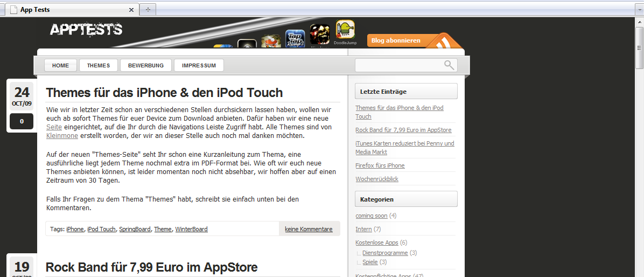644x277 pixels.
Task: Open Spiele subcategory
Action: coord(370,262)
